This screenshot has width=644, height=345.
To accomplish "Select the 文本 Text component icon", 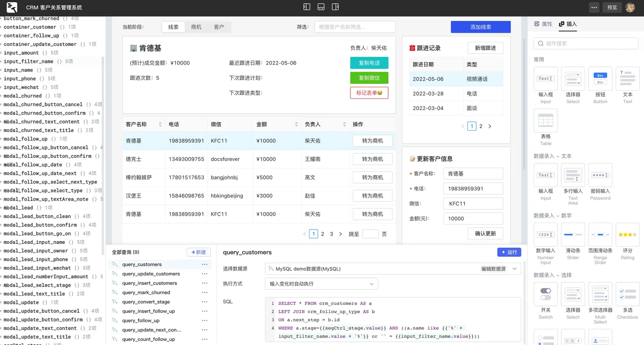I will [x=627, y=79].
